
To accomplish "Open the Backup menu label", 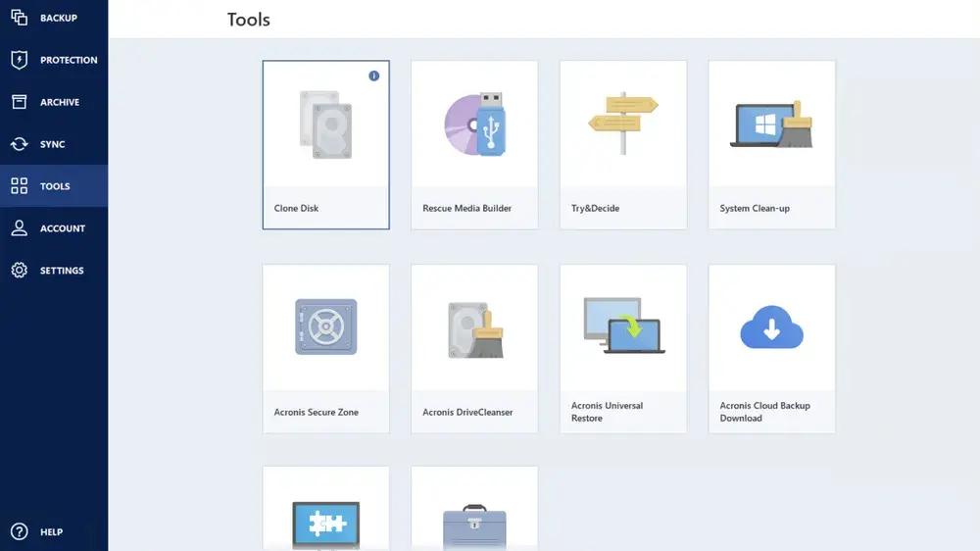I will [59, 18].
